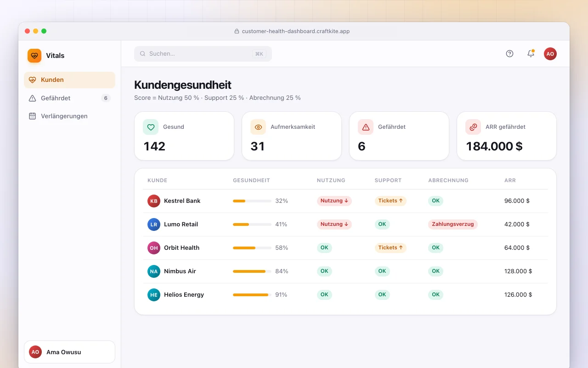This screenshot has width=588, height=368.
Task: Click the search magnifier icon
Action: point(143,54)
